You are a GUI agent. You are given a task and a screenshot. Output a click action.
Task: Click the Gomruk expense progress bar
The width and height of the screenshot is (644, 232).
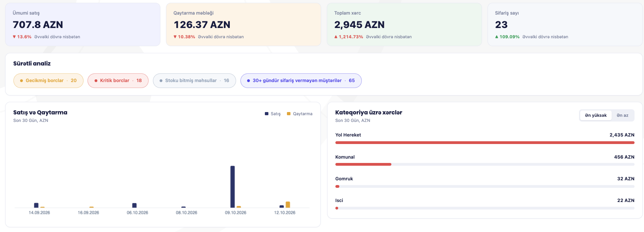[x=485, y=186]
